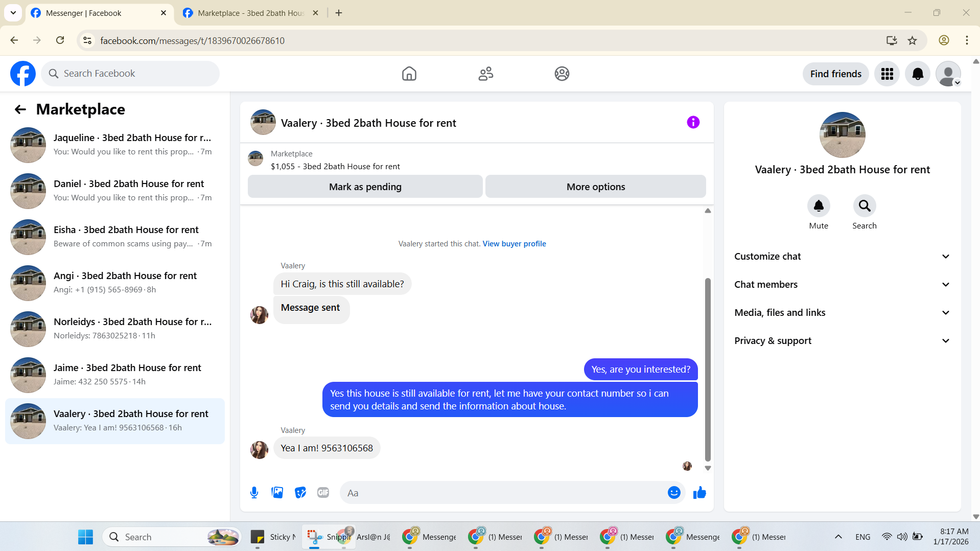Open the account profile avatar menu
This screenshot has width=980, height=551.
[948, 74]
